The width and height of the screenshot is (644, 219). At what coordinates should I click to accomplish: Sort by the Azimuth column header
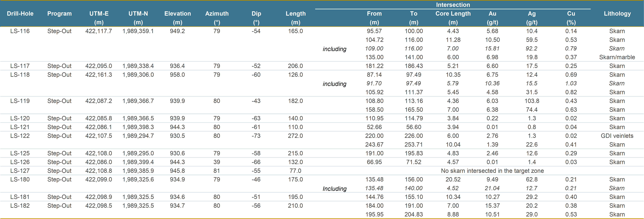[x=217, y=14]
